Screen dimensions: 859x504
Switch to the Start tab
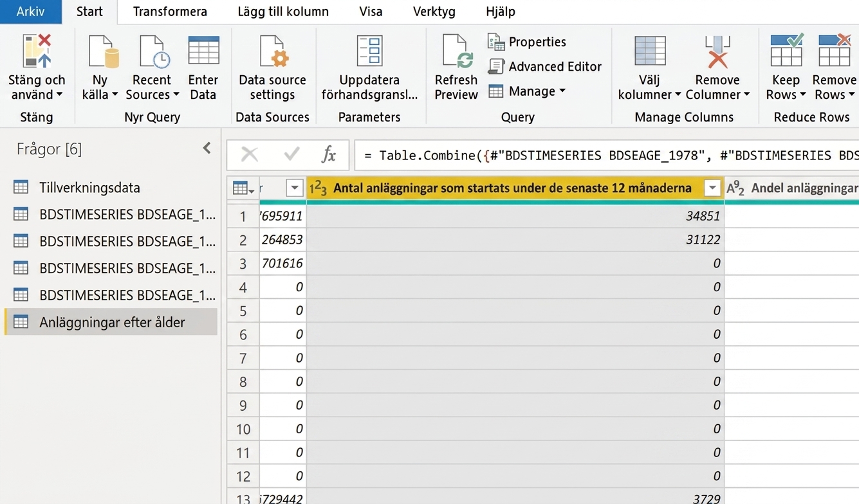pos(89,12)
